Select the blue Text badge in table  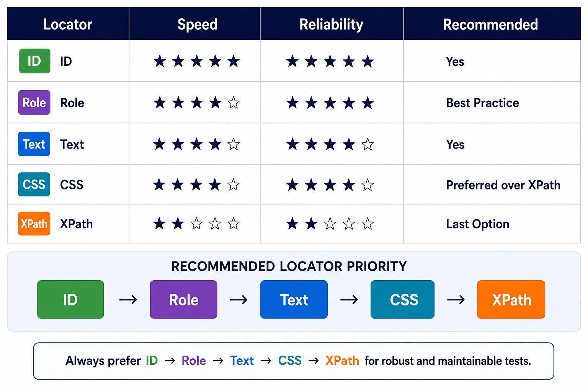34,144
